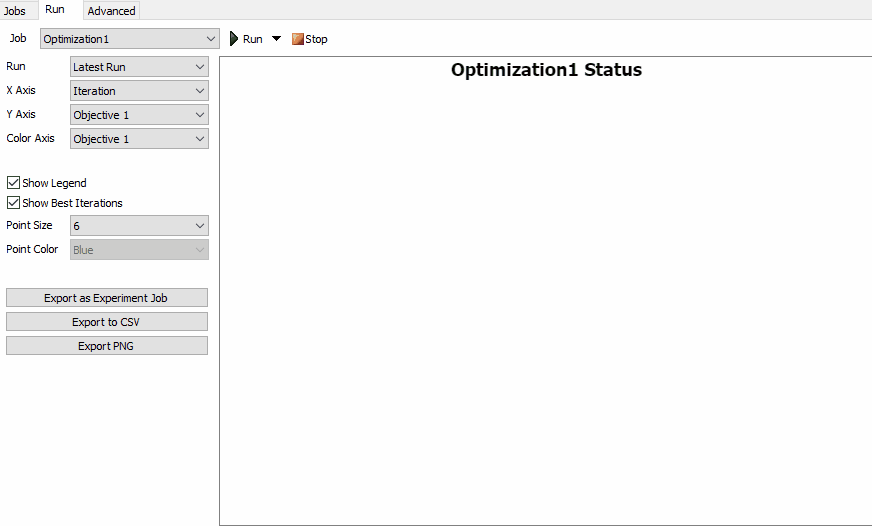872x526 pixels.
Task: Open the Run button's black arrow menu
Action: 277,39
